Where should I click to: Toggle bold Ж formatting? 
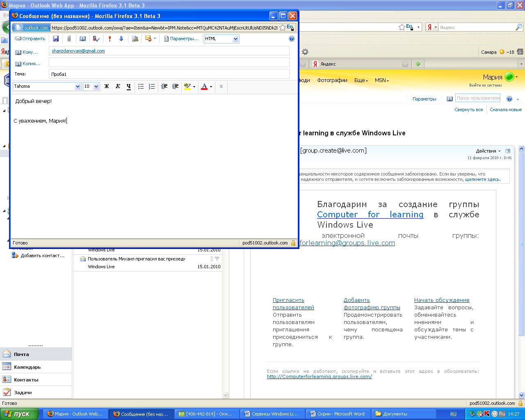[107, 86]
